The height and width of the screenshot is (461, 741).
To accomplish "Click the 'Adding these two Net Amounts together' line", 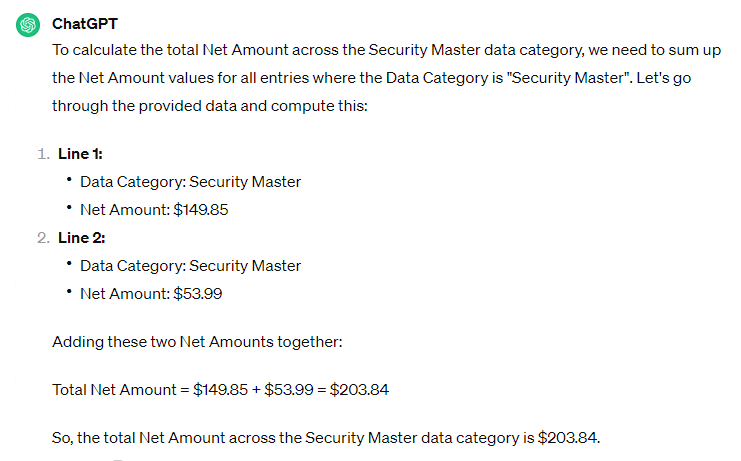I will [x=197, y=342].
